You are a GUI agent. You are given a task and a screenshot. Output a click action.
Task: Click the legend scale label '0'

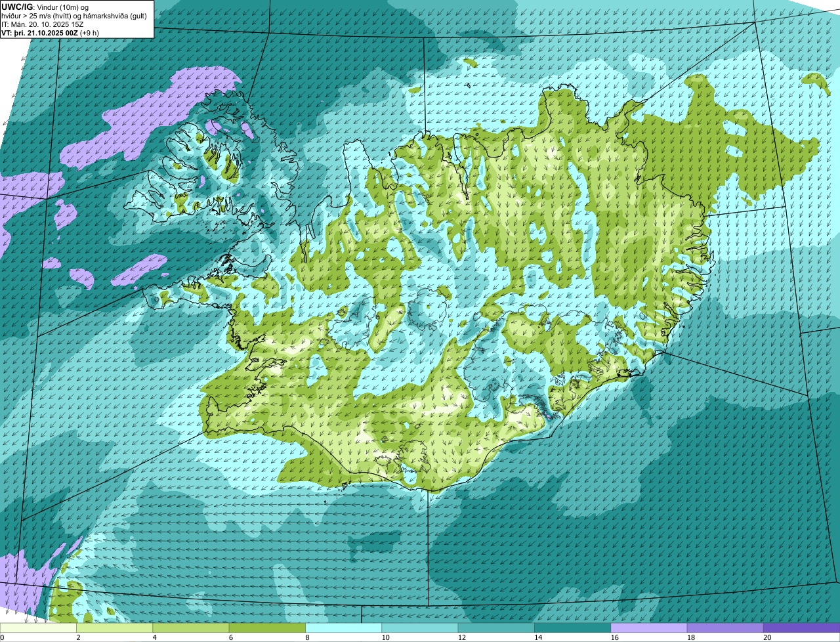point(2,637)
